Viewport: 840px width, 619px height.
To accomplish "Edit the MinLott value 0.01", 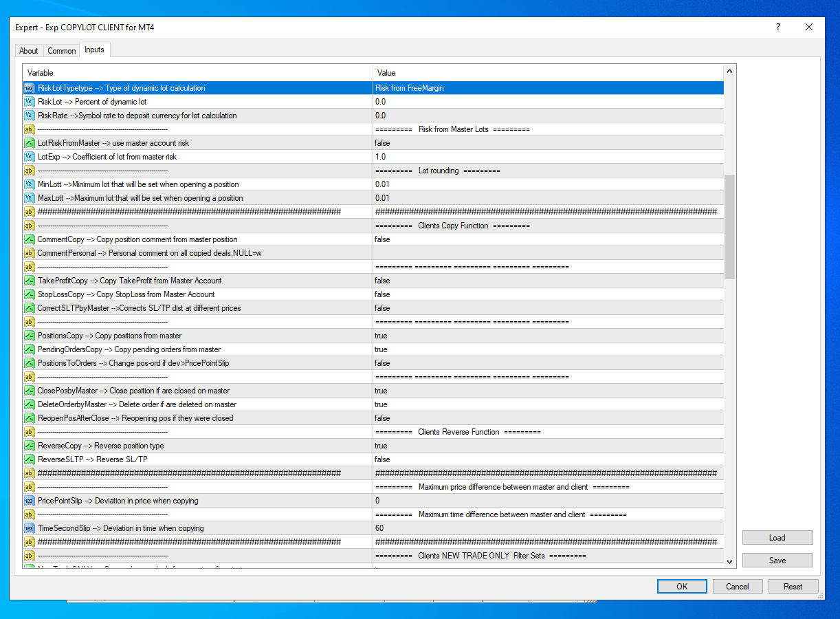I will pyautogui.click(x=548, y=184).
